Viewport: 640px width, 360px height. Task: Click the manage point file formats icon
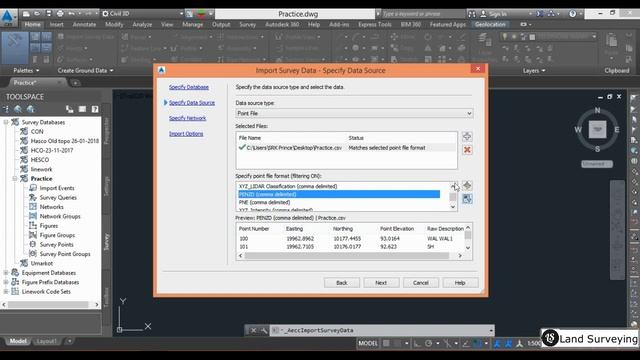467,186
